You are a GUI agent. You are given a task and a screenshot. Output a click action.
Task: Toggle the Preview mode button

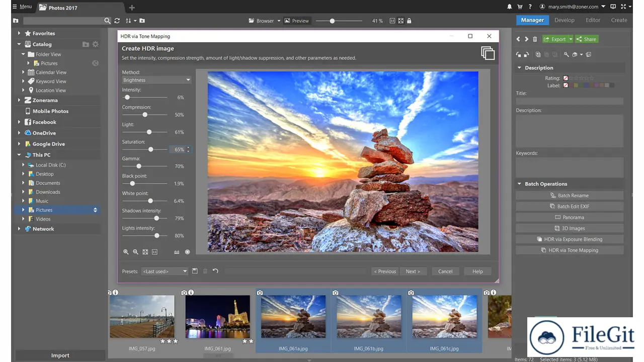tap(297, 21)
